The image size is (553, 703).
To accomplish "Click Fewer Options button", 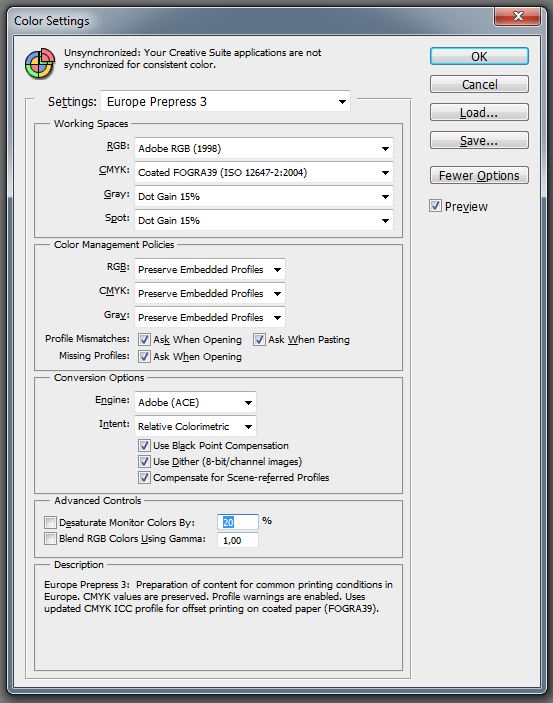I will click(479, 175).
